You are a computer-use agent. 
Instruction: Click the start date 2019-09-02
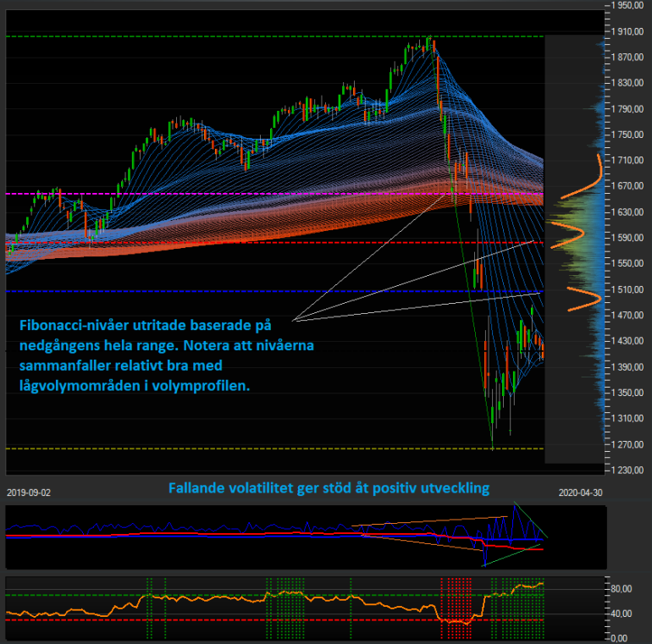coord(29,493)
